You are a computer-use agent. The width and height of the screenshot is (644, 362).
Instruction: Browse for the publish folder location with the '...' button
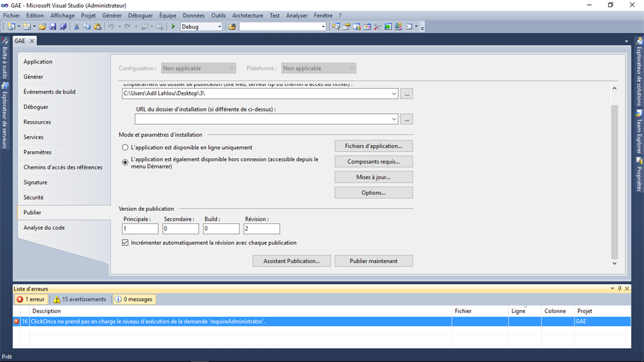click(x=407, y=94)
